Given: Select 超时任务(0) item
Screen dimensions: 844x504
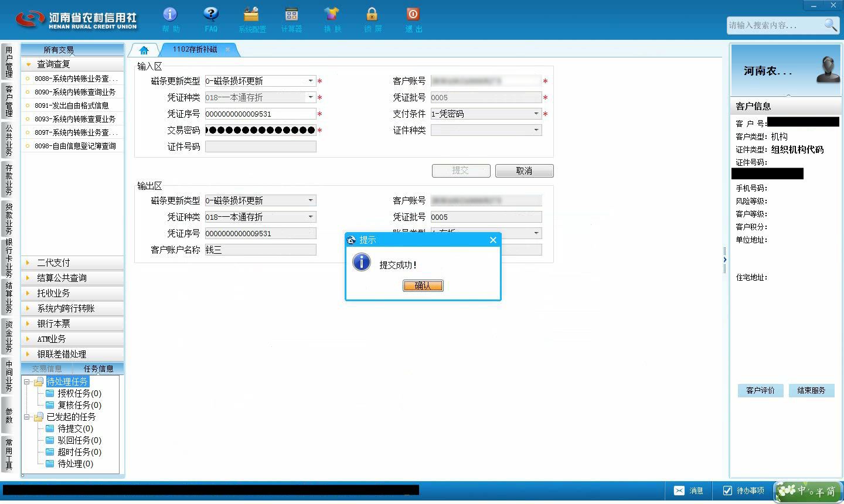Looking at the screenshot, I should (79, 452).
